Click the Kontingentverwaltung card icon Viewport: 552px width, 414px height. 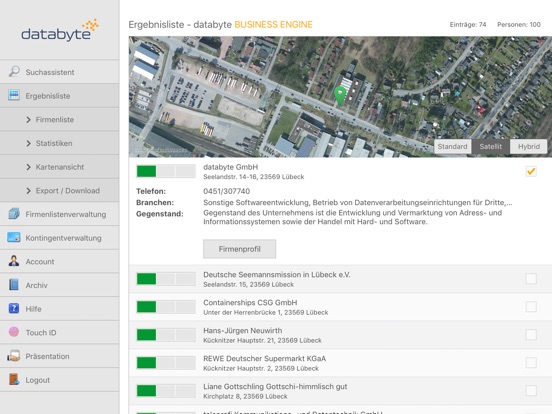tap(14, 237)
